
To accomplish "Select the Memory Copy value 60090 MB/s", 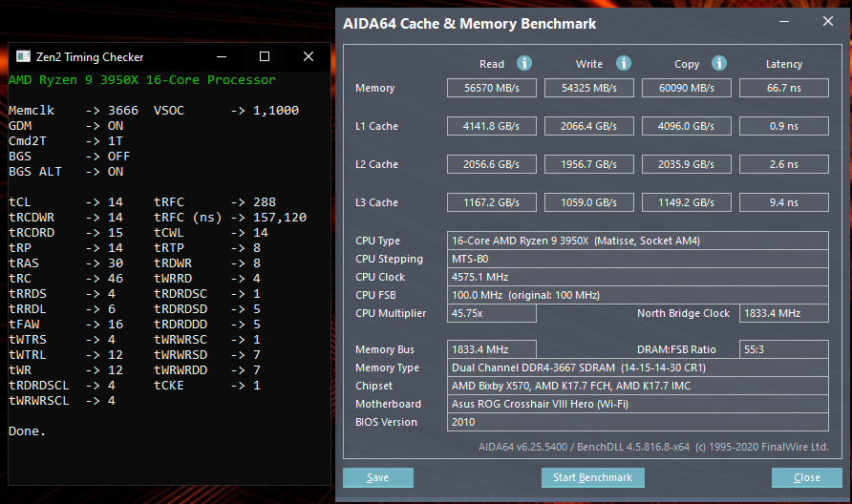I will tap(686, 88).
